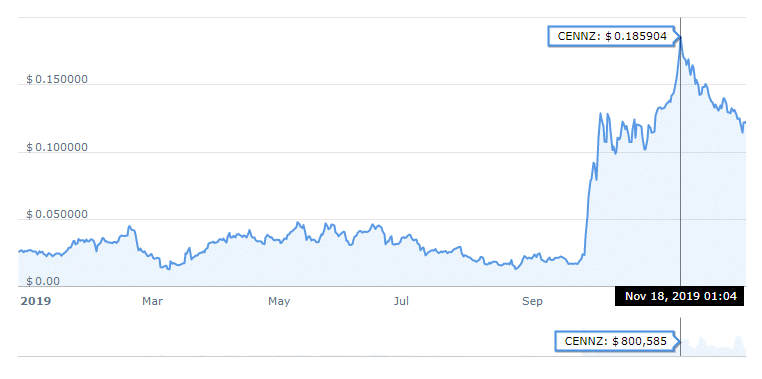This screenshot has height=379, width=762.
Task: Select the May label on the time axis
Action: pyautogui.click(x=279, y=302)
